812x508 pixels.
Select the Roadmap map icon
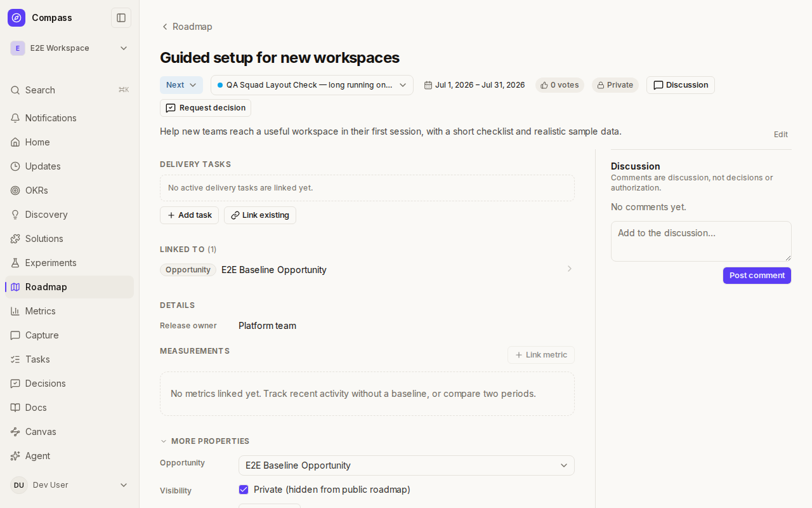click(x=15, y=287)
